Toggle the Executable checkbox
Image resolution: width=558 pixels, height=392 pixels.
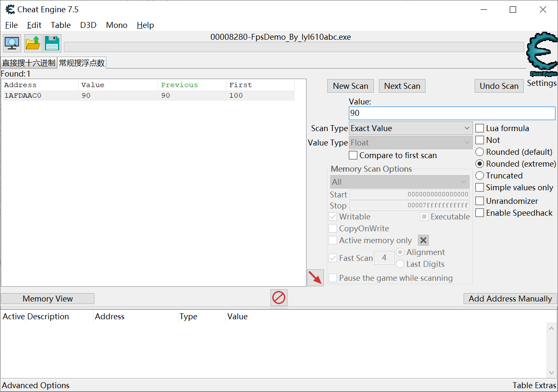click(424, 217)
